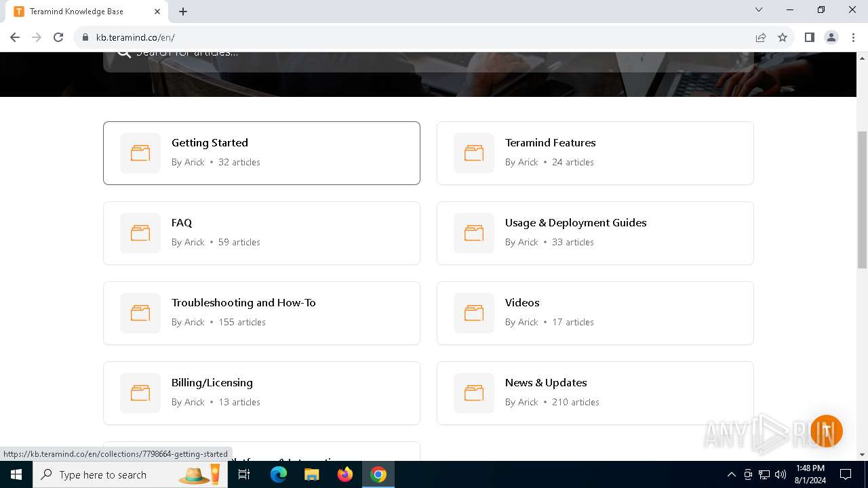Launch Microsoft Edge from the taskbar

click(279, 474)
